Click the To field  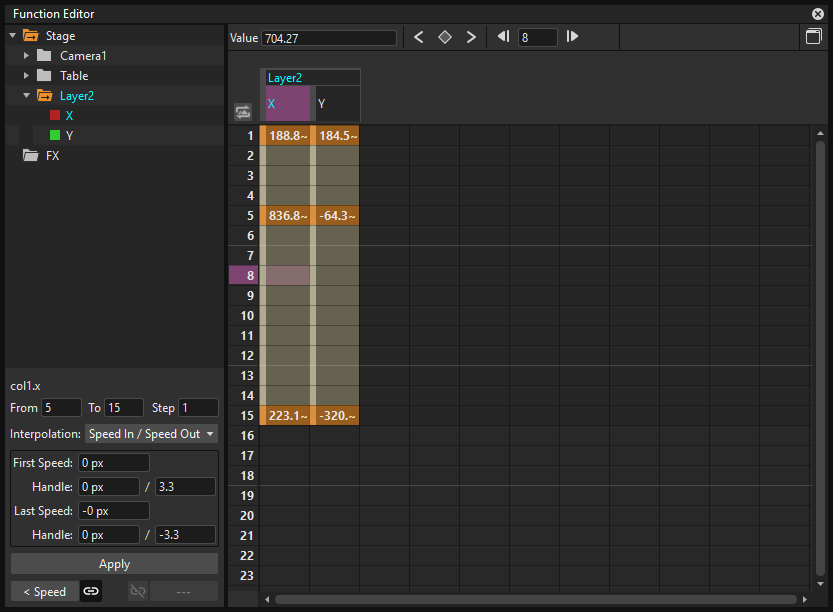124,408
